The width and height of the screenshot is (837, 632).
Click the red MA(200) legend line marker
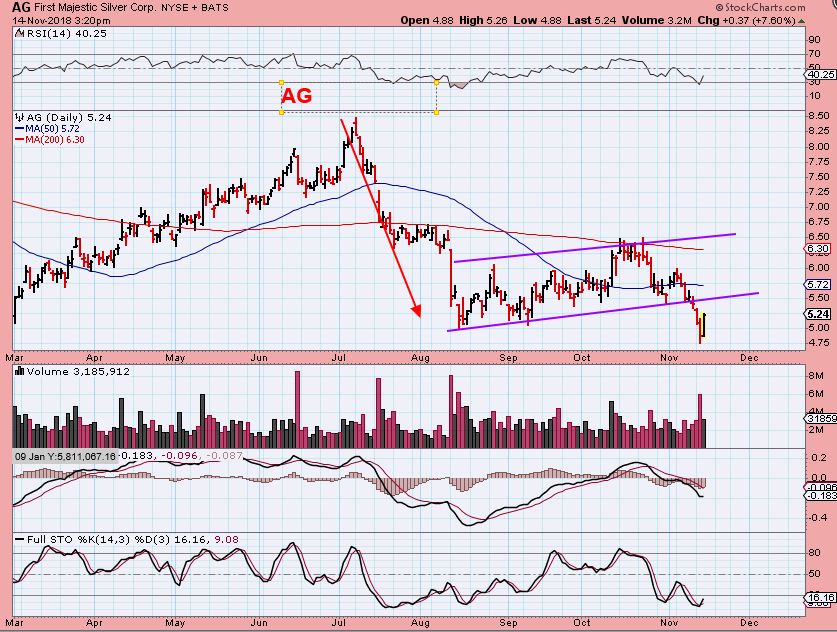coord(20,140)
